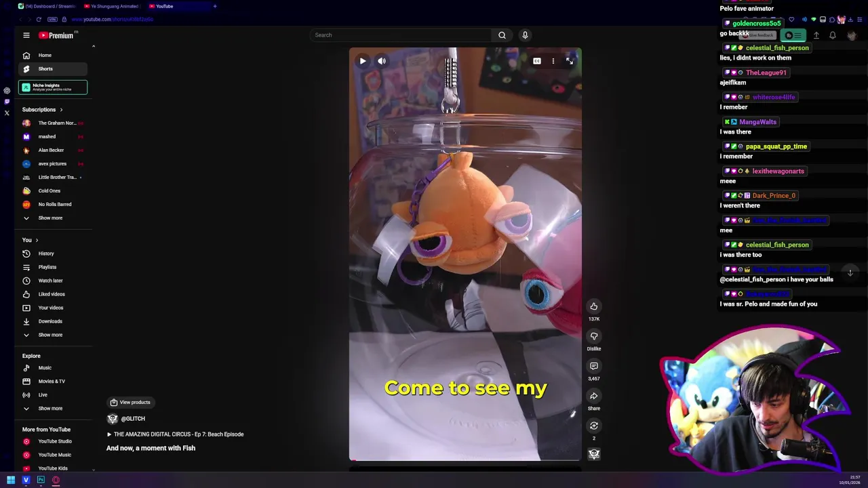
Task: Open a new browser tab with plus
Action: click(215, 6)
